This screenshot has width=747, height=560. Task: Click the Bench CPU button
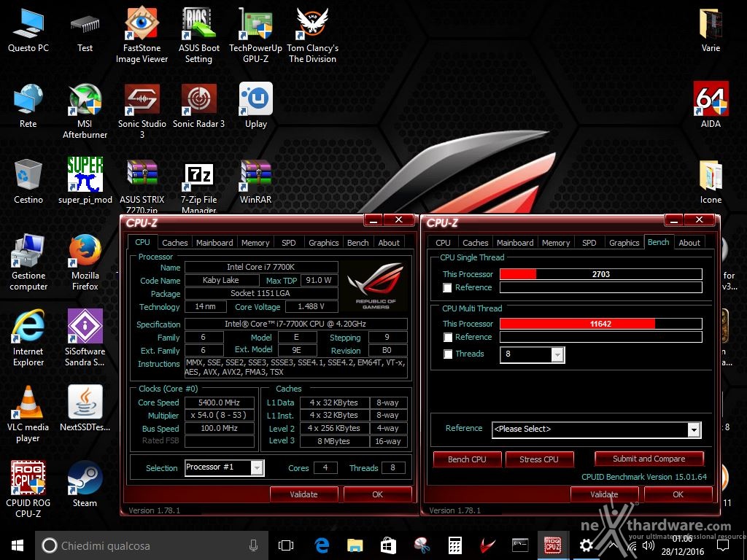[467, 459]
